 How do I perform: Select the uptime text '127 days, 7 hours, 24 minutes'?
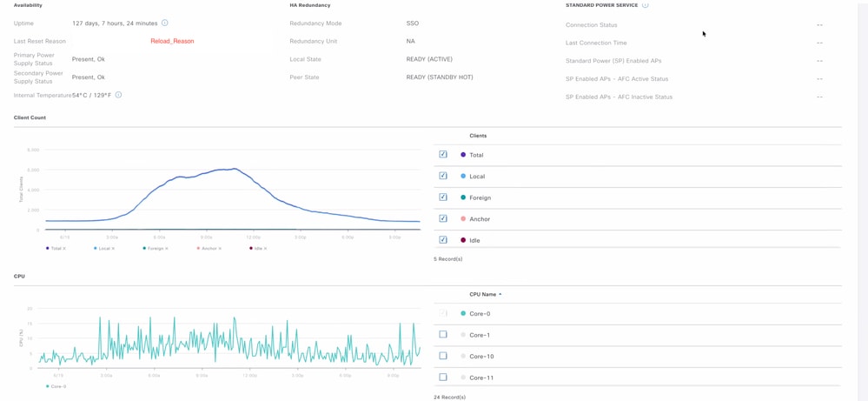pos(115,23)
